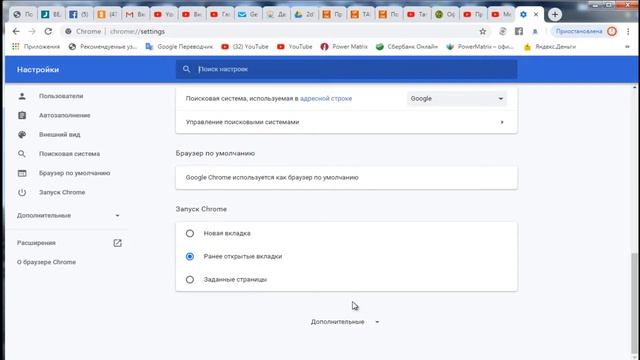Viewport: 640px width, 360px height.
Task: Open Автозаполнение section in sidebar
Action: click(x=64, y=115)
